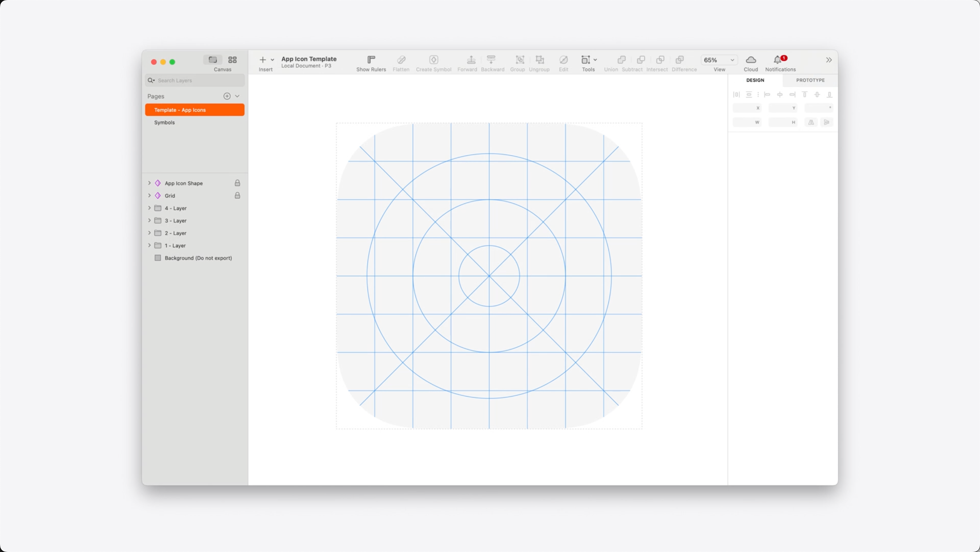Click the Tools toolbar icon
The width and height of the screenshot is (980, 552).
point(586,60)
